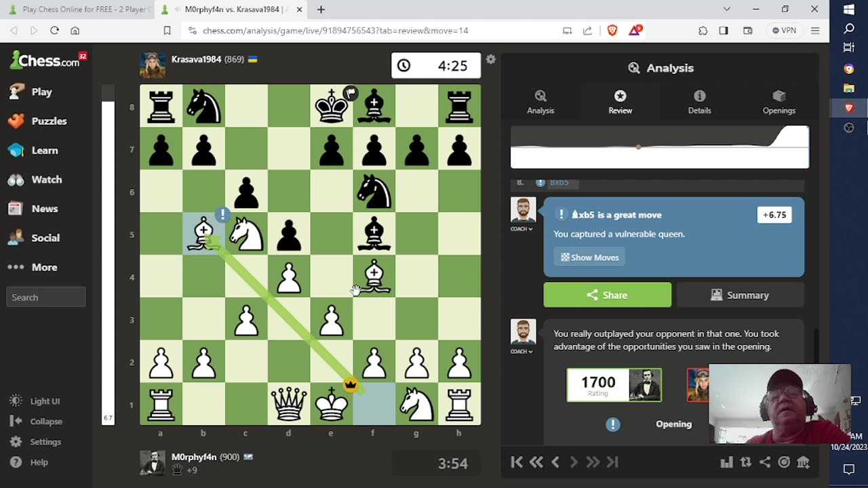The image size is (868, 488).
Task: Open the Learn section
Action: pyautogui.click(x=33, y=150)
